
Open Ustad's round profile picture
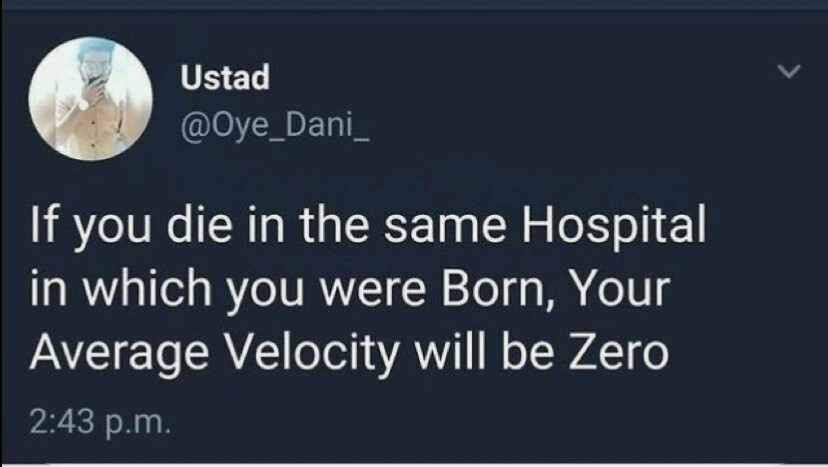(x=91, y=99)
